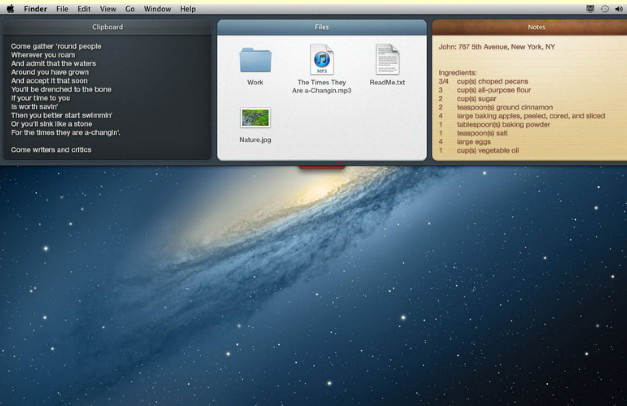
Task: Open the Work folder in Files panel
Action: [255, 60]
